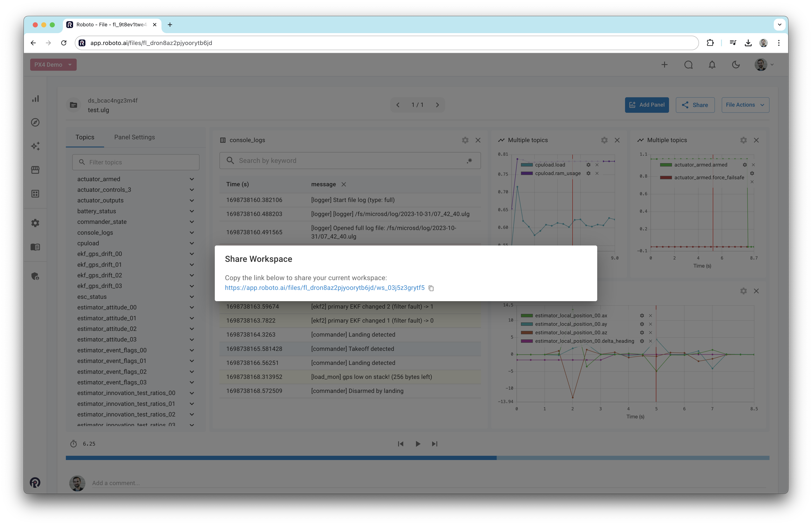812x525 pixels.
Task: Open the notifications bell
Action: 712,65
